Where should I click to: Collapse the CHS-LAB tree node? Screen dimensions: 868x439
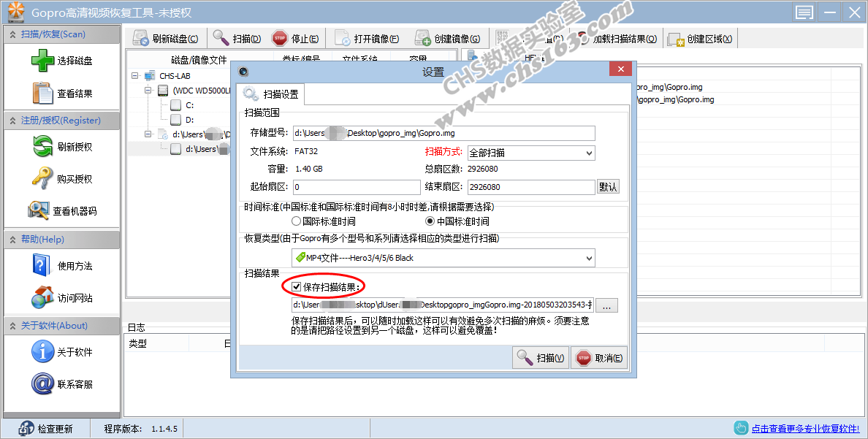coord(134,75)
